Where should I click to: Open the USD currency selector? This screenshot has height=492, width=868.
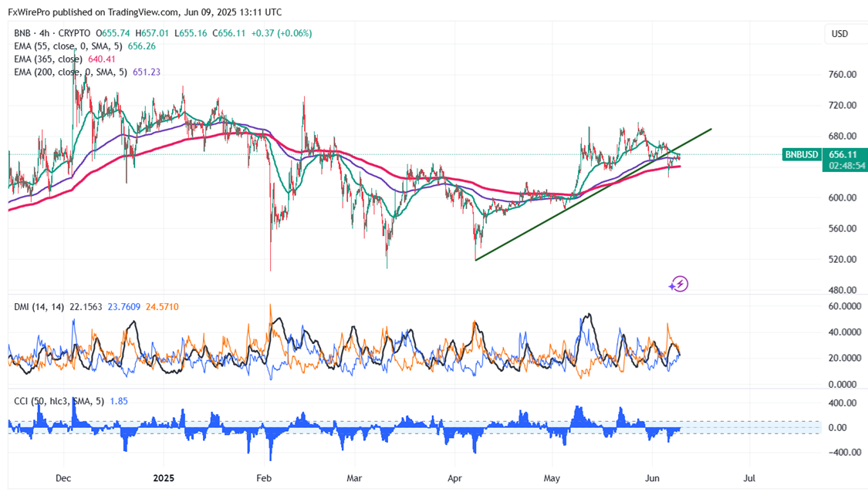839,34
